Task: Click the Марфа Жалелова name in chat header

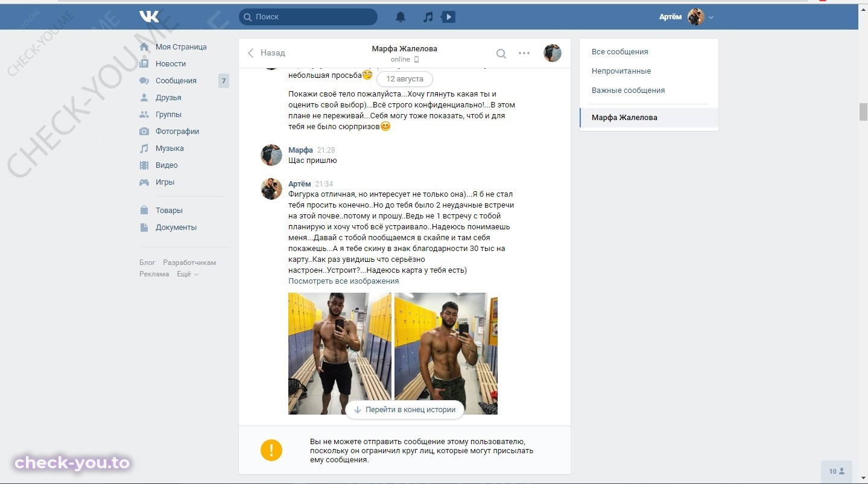Action: [404, 49]
